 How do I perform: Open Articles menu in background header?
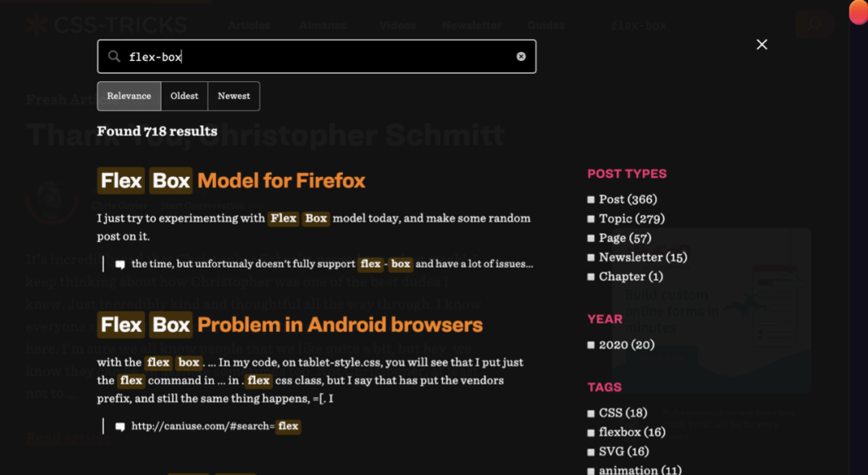(249, 26)
